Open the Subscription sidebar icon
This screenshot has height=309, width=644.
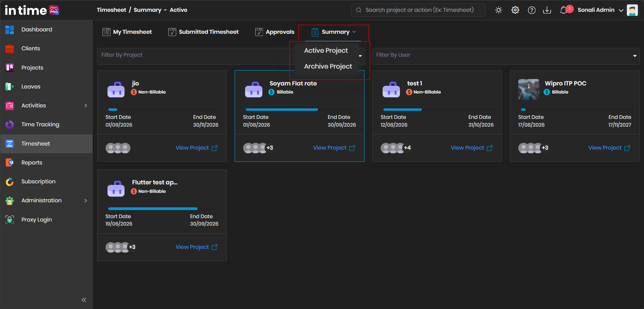click(10, 182)
